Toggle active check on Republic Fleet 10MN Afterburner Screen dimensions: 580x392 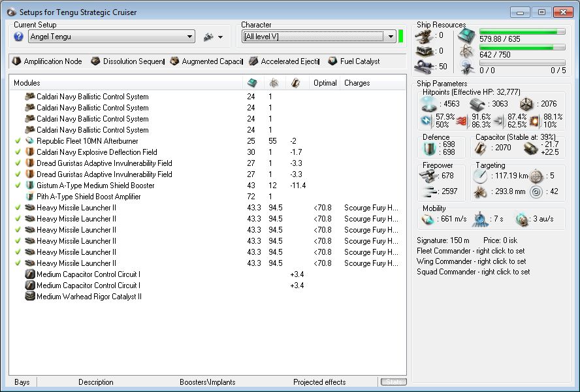click(18, 141)
